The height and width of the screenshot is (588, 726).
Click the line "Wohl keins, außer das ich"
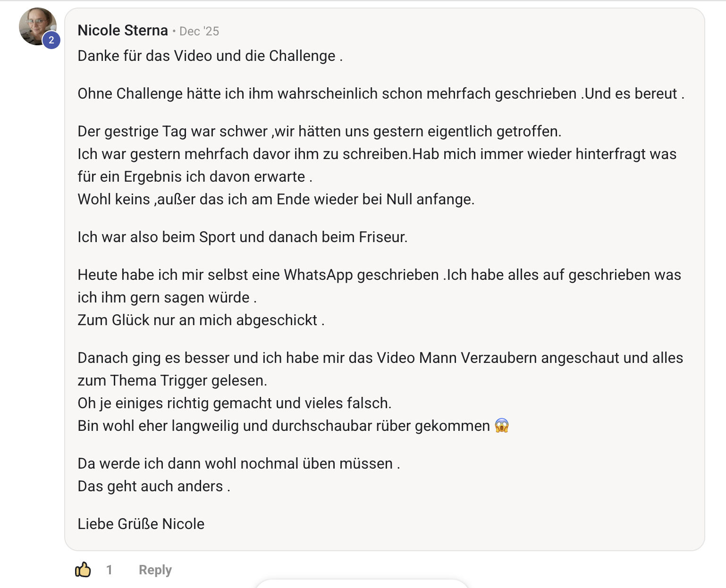276,199
